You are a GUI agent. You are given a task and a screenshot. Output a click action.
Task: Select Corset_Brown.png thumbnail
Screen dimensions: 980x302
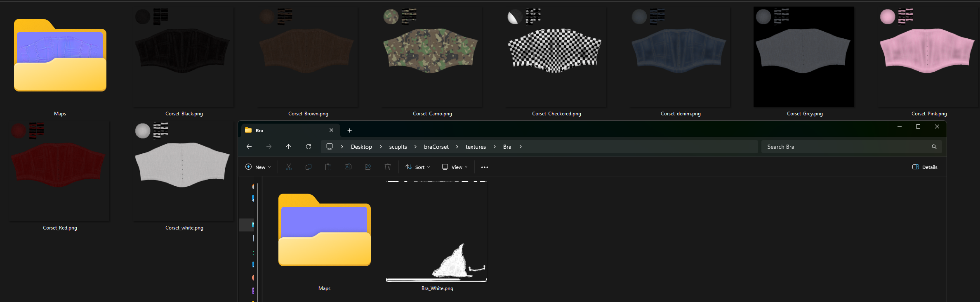(x=307, y=57)
